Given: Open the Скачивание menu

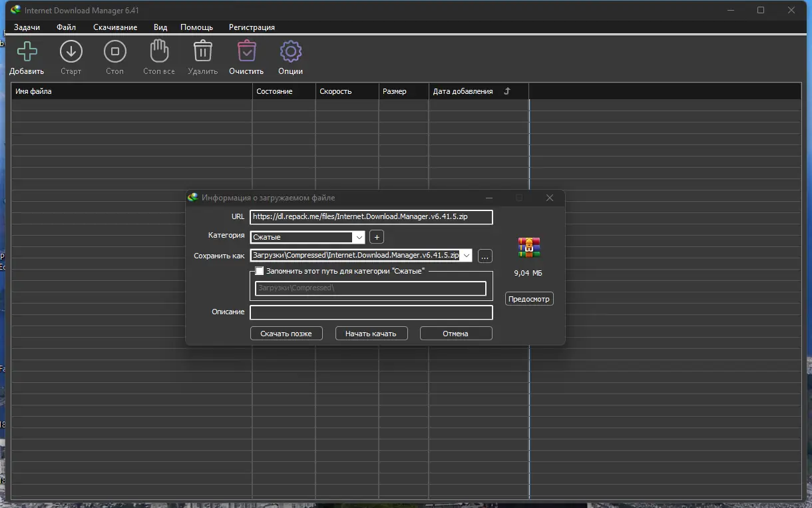Looking at the screenshot, I should (115, 27).
